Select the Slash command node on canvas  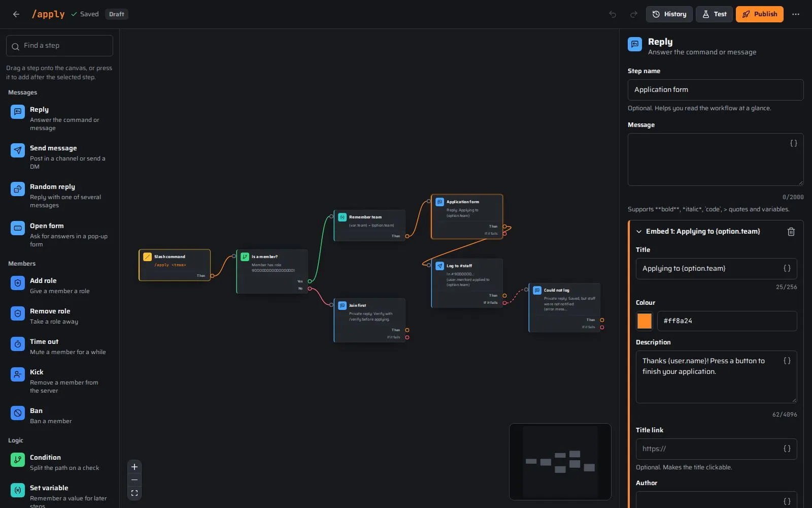(x=175, y=265)
